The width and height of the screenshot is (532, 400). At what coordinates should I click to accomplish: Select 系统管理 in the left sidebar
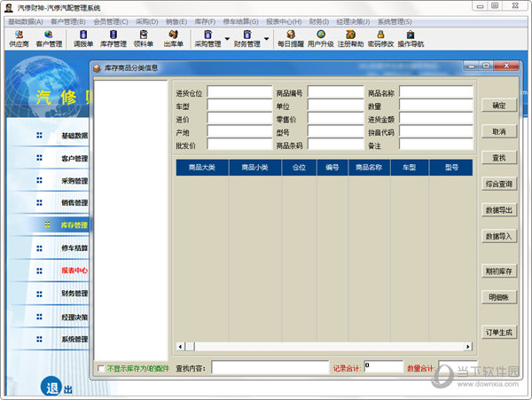tap(74, 339)
